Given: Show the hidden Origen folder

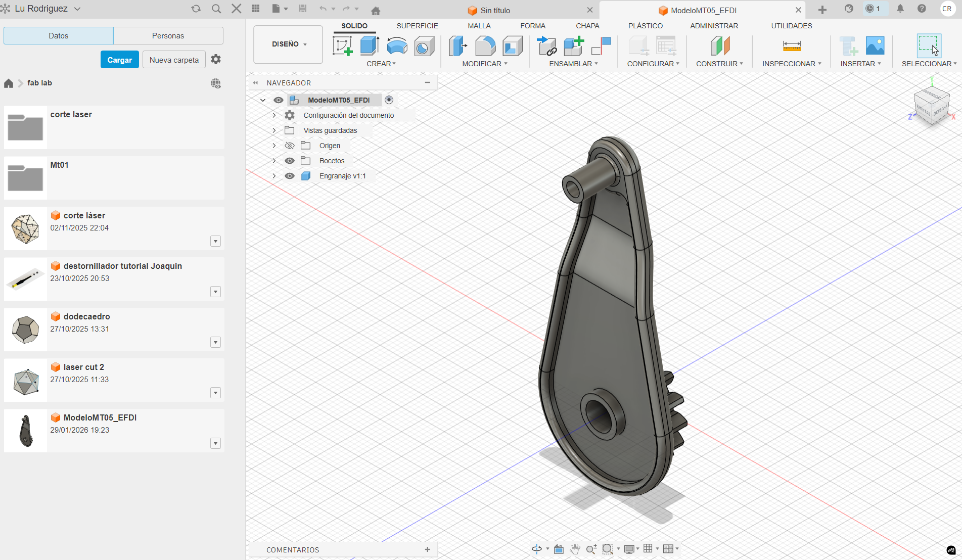Looking at the screenshot, I should coord(290,146).
